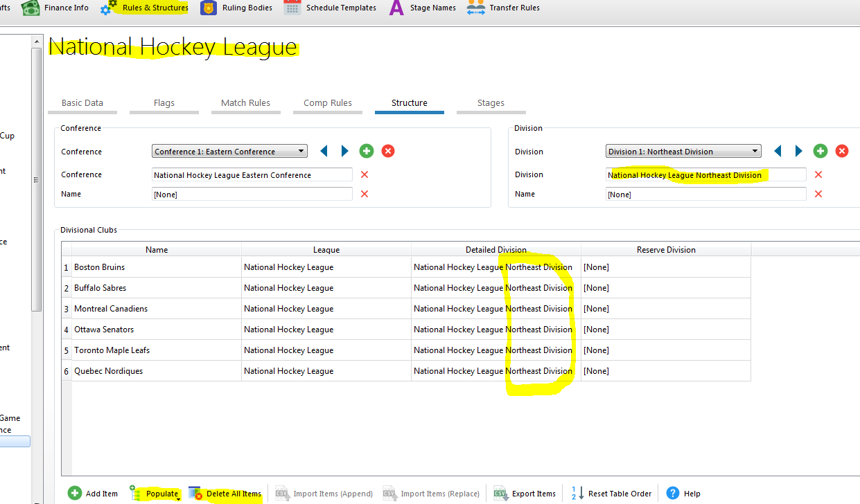Add a new division with green plus
Image resolution: width=860 pixels, height=504 pixels.
[x=820, y=151]
